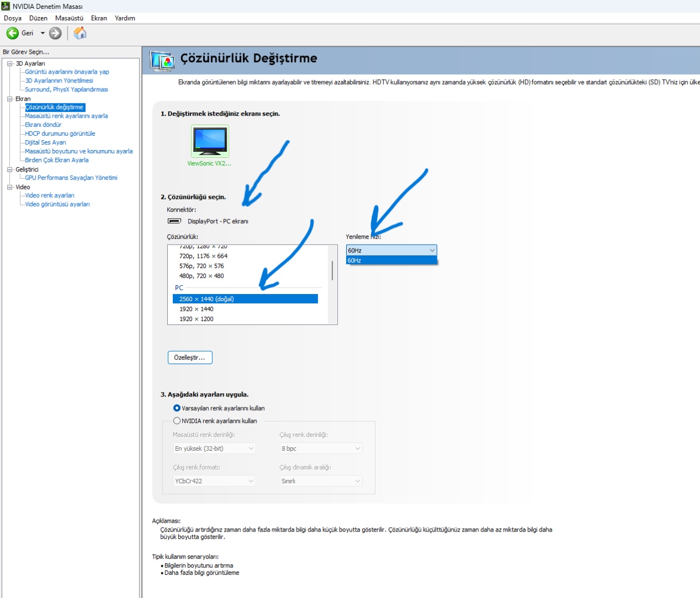This screenshot has width=700, height=598.
Task: Open the home page house icon
Action: (80, 33)
